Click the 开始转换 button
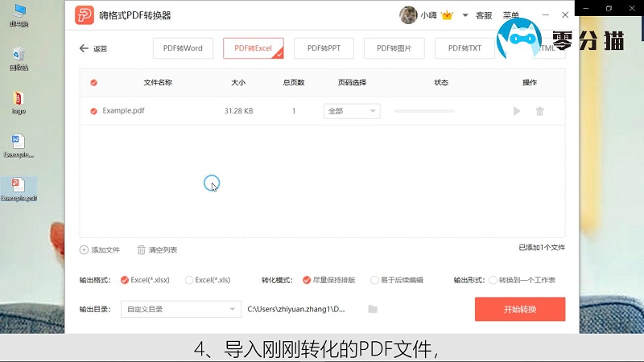 pyautogui.click(x=520, y=309)
